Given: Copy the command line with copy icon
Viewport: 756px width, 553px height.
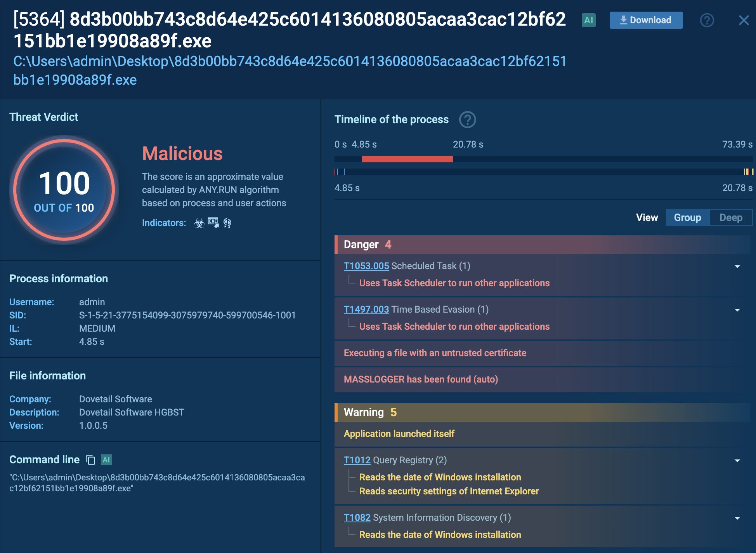Looking at the screenshot, I should (x=90, y=460).
